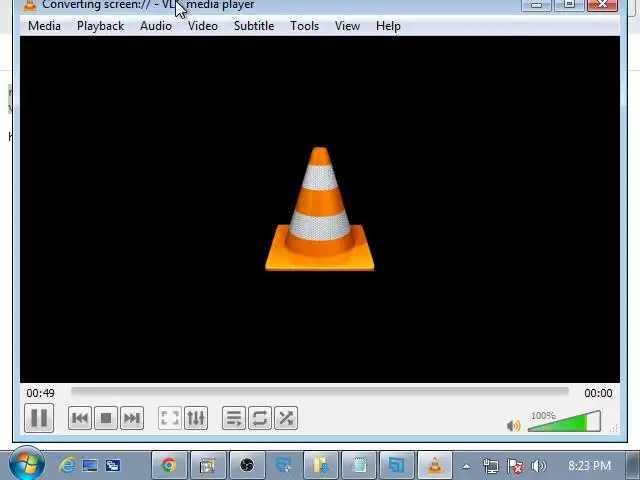640x480 pixels.
Task: Open the blue window-with-cursor taskbar button
Action: (284, 465)
